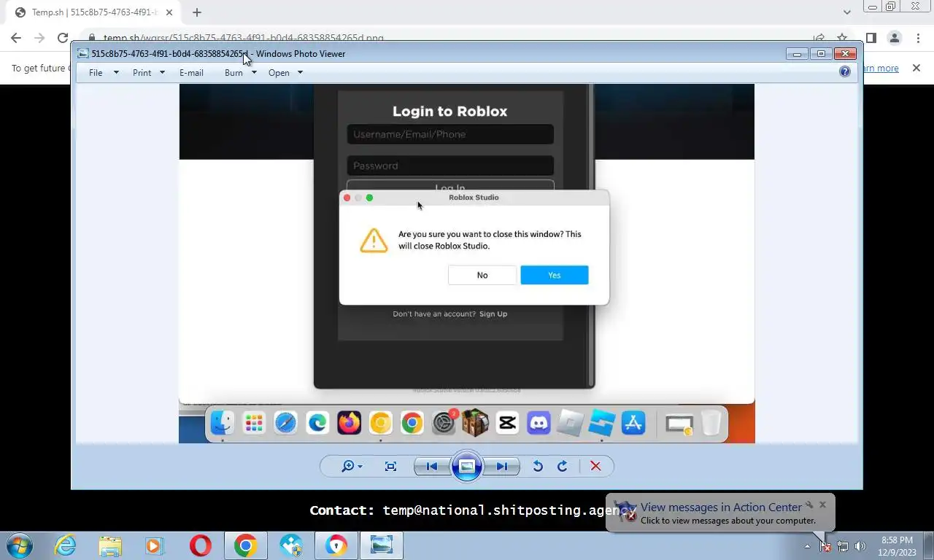Click E-mail in Photo Viewer toolbar

191,72
